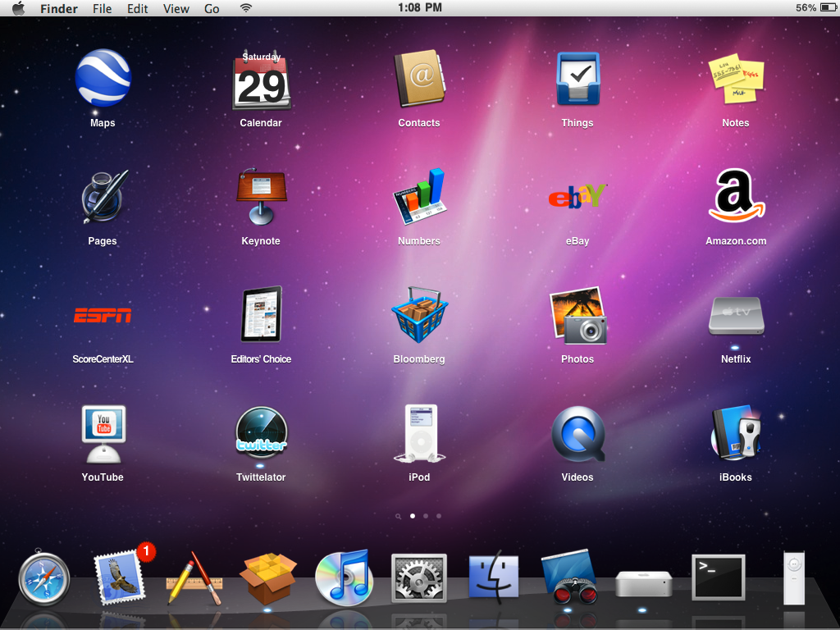Click the 56% battery indicator
This screenshot has height=630, width=840.
[815, 8]
